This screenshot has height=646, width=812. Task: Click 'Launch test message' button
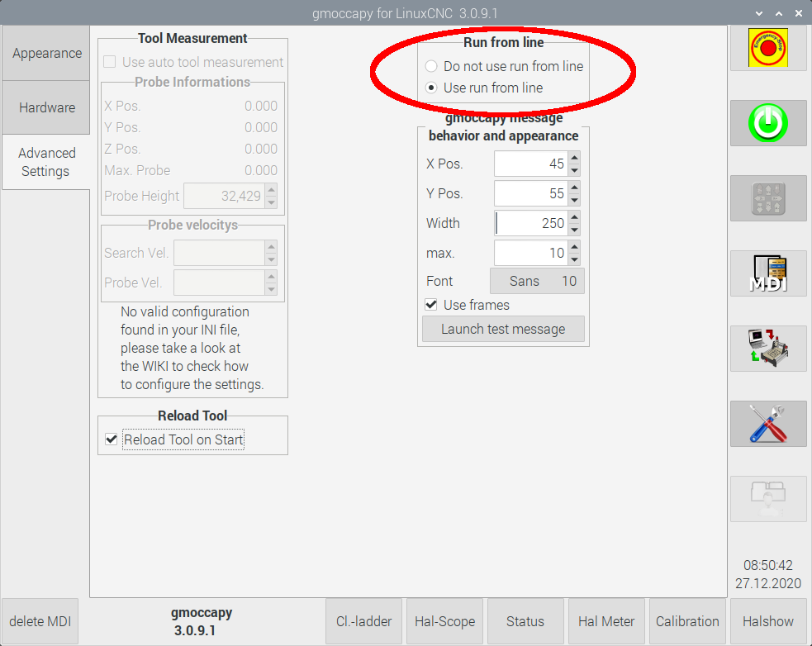(x=503, y=329)
